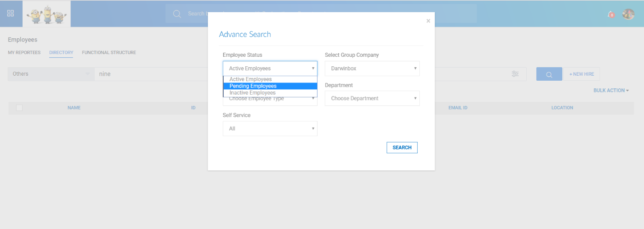644x229 pixels.
Task: Open the advanced filter sliders icon
Action: [515, 74]
